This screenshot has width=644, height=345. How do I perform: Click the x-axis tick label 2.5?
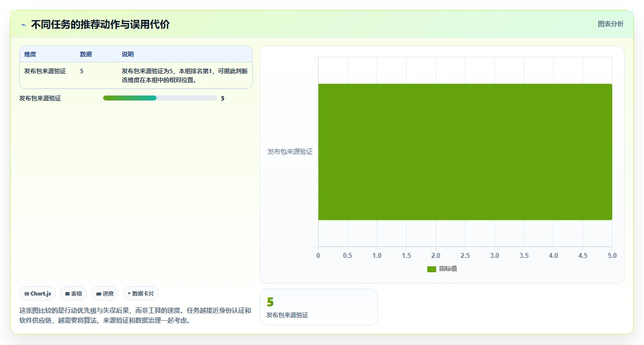click(465, 255)
